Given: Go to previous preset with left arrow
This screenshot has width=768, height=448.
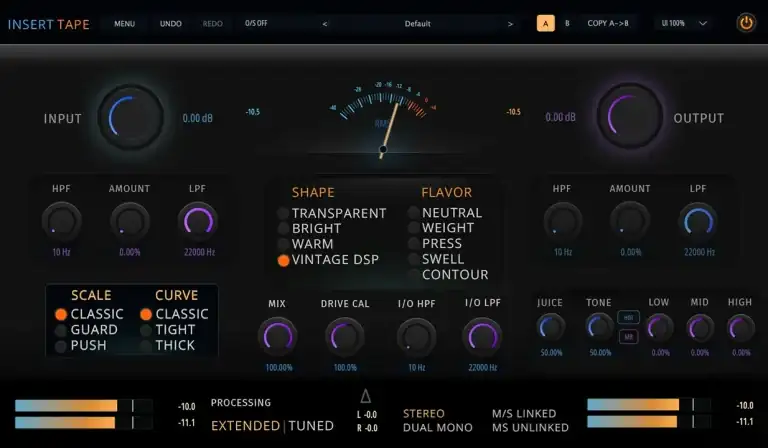Looking at the screenshot, I should [x=325, y=24].
